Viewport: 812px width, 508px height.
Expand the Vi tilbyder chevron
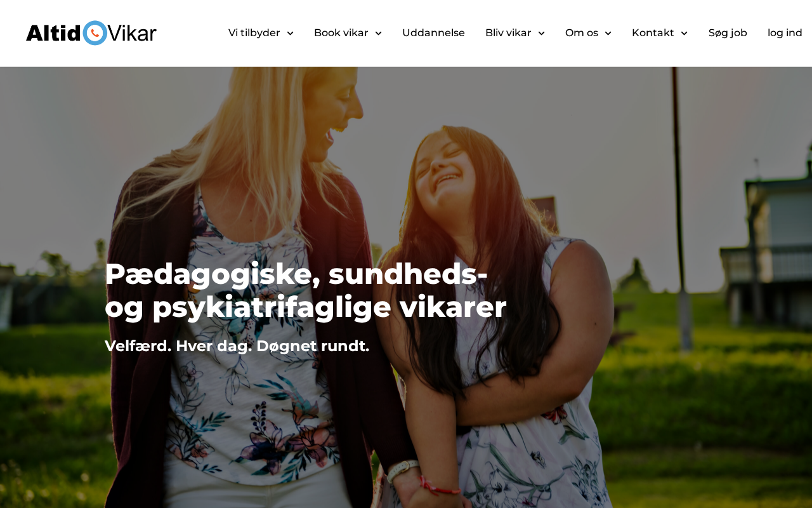pyautogui.click(x=290, y=33)
